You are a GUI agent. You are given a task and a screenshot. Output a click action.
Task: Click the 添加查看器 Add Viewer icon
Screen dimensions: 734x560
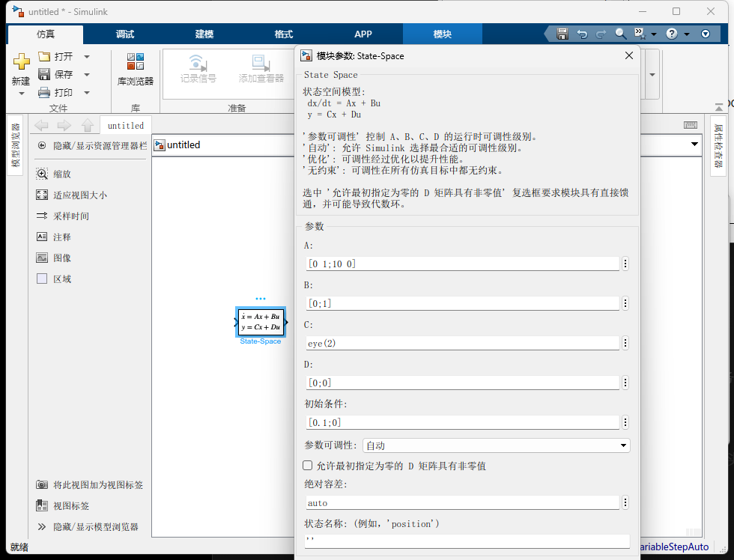pos(261,63)
